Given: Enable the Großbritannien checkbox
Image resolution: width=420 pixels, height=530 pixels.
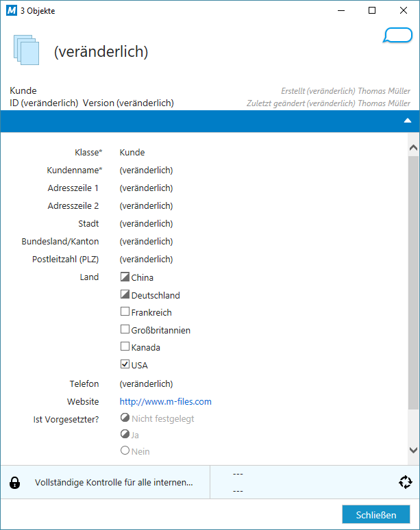Looking at the screenshot, I should tap(125, 329).
